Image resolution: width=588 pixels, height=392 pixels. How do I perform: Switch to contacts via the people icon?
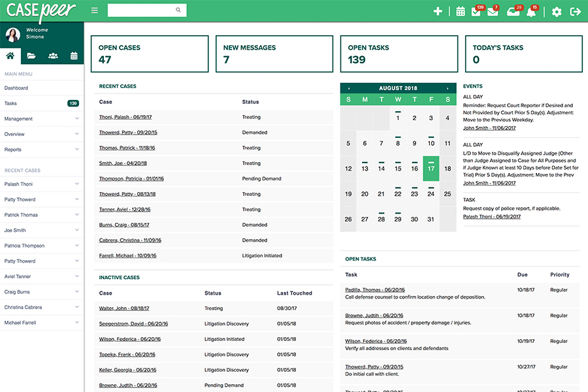(52, 56)
